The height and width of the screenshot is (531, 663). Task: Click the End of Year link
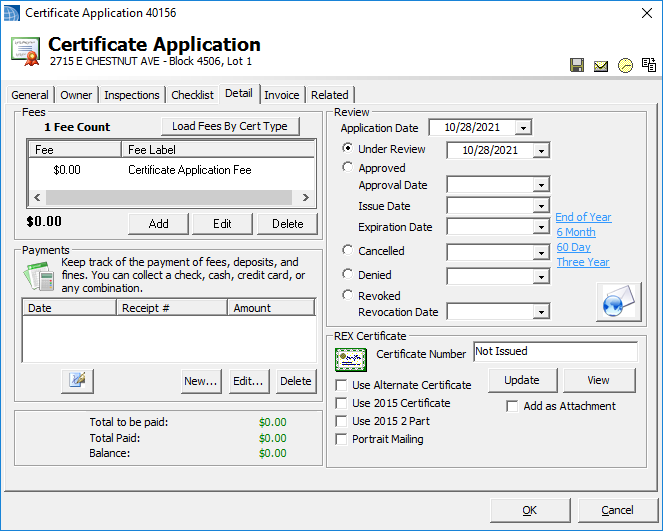(x=584, y=217)
